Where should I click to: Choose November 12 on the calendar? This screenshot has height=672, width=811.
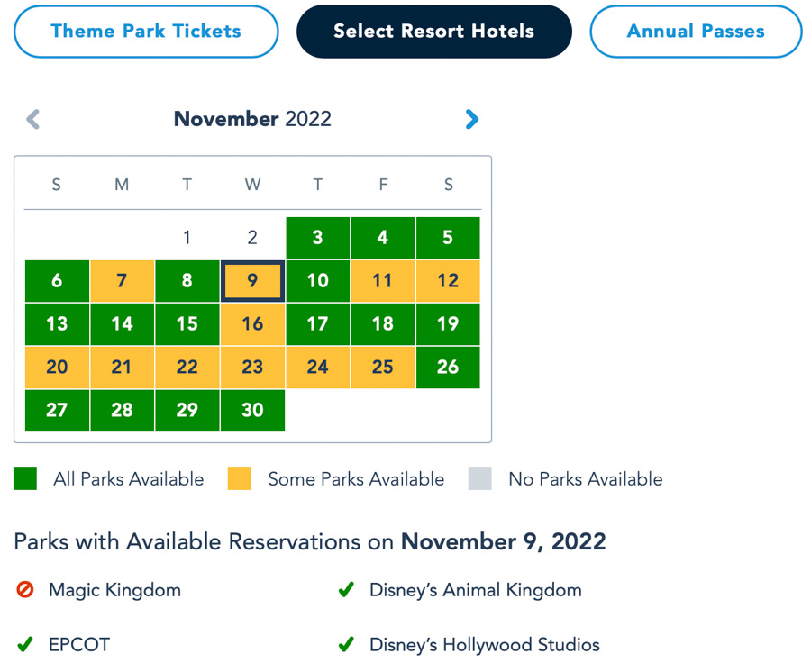pyautogui.click(x=448, y=281)
